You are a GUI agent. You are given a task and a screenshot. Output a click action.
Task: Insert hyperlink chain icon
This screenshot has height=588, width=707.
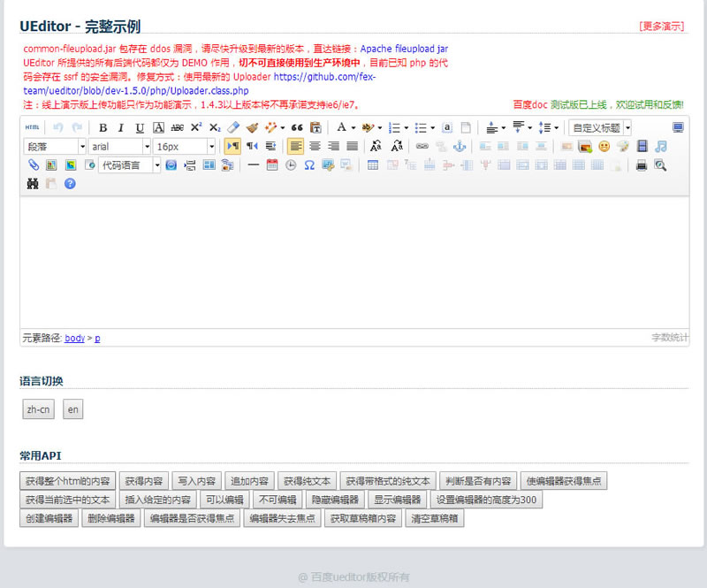(422, 146)
